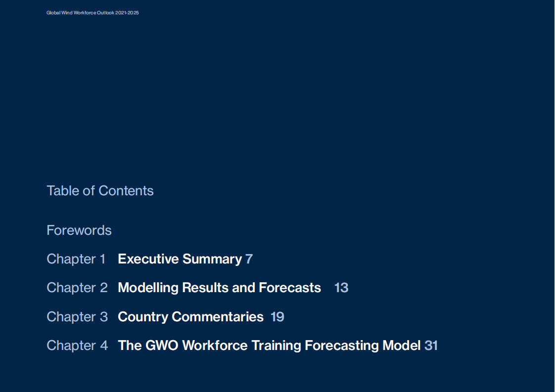Screen dimensions: 555x392
Task: Select the Chapter 2 label
Action: click(77, 288)
